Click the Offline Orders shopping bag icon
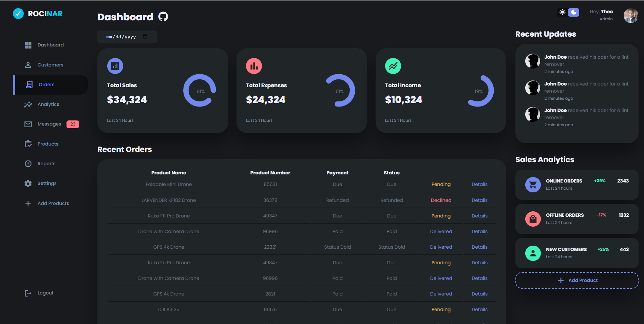Image resolution: width=644 pixels, height=324 pixels. click(533, 219)
